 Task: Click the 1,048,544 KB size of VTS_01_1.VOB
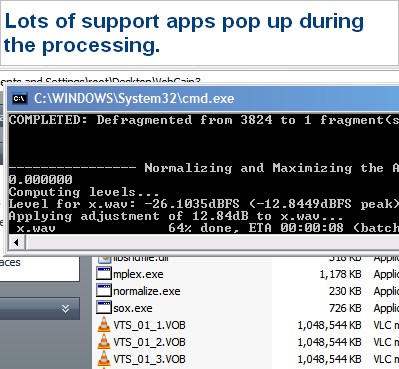coord(330,325)
